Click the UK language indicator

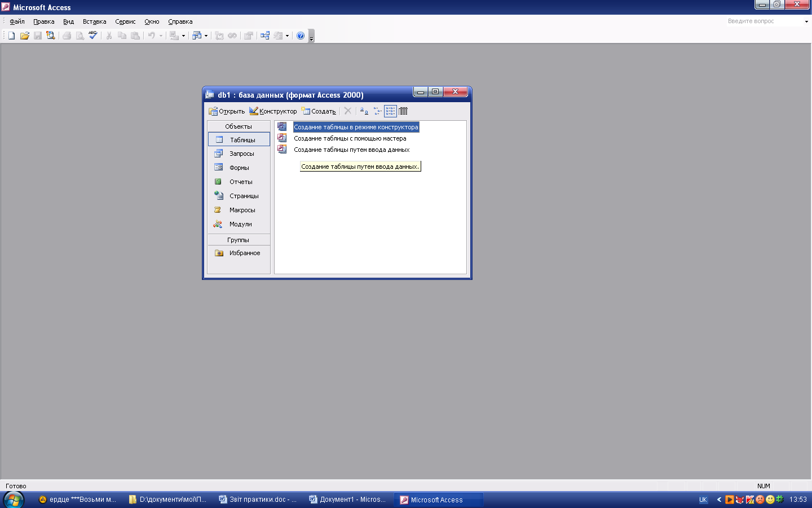coord(703,500)
